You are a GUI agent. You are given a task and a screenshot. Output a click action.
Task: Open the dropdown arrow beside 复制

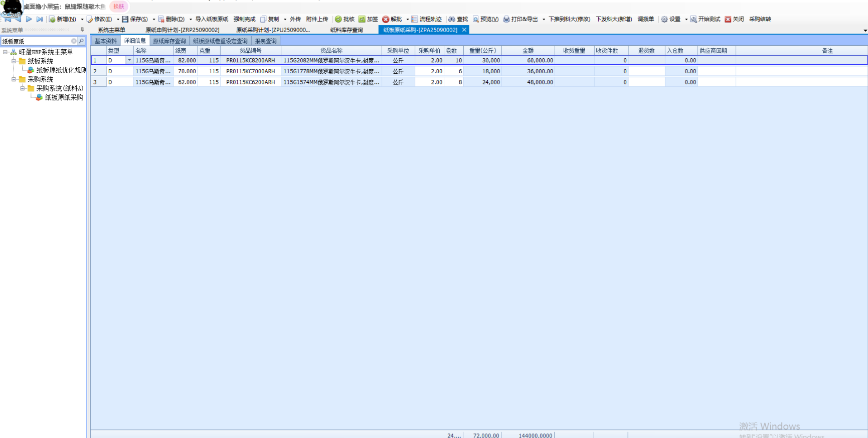(x=285, y=19)
